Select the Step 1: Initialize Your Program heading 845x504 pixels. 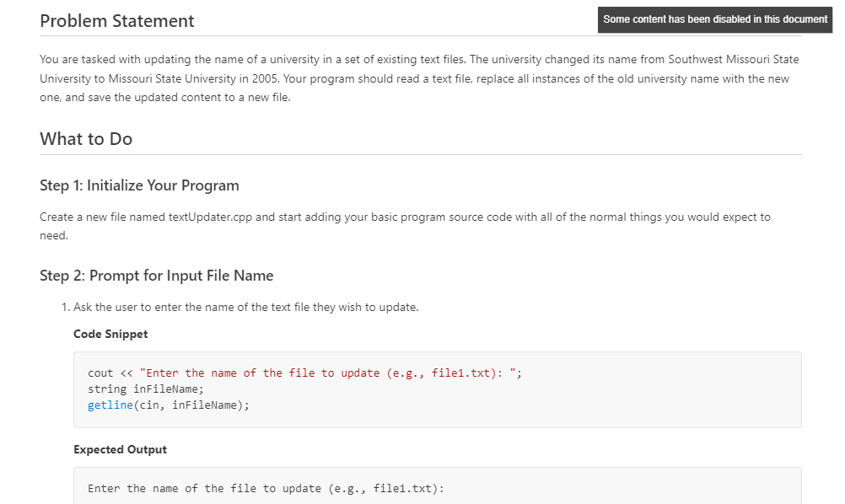[138, 185]
